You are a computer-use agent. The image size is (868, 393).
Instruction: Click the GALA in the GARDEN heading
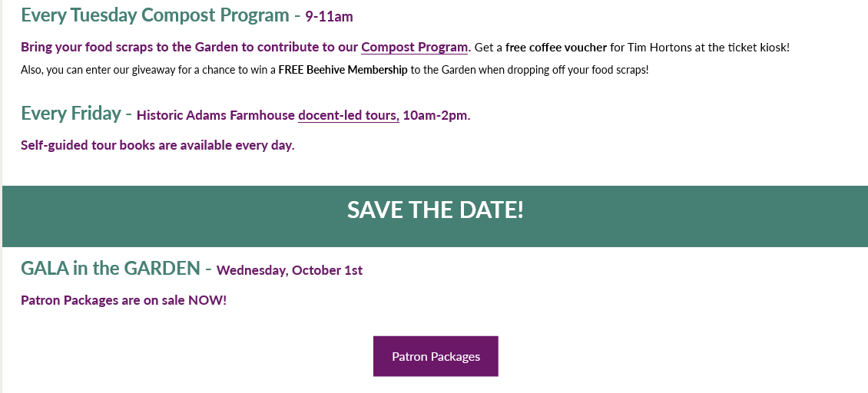pos(110,269)
